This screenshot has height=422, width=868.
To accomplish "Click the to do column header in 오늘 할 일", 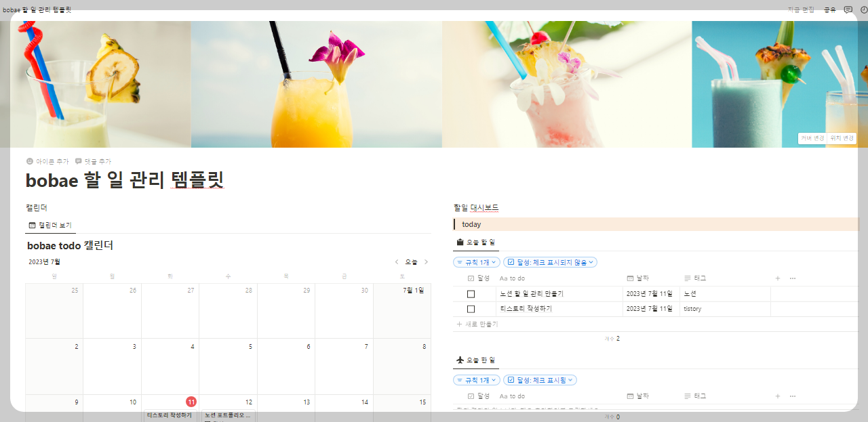I will [512, 278].
